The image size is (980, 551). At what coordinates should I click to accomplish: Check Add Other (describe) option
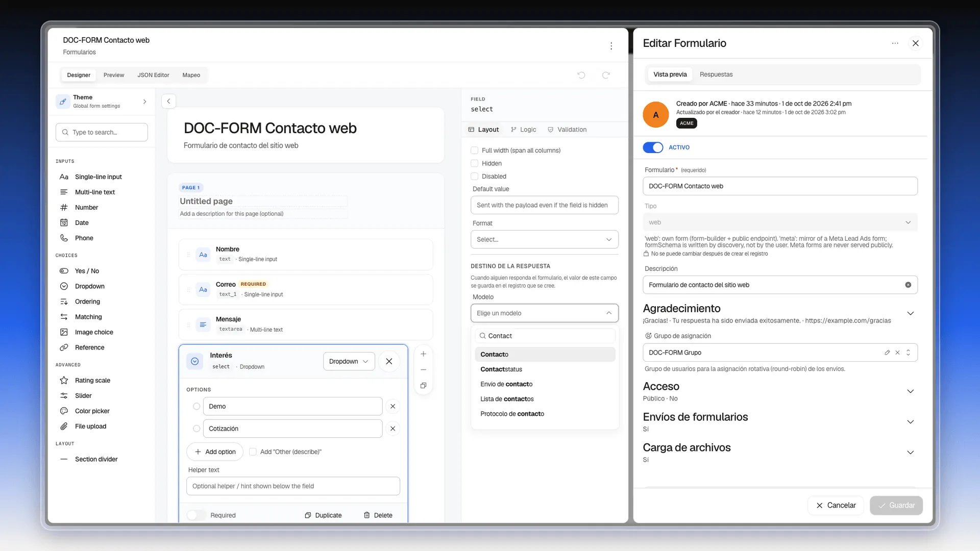click(253, 452)
